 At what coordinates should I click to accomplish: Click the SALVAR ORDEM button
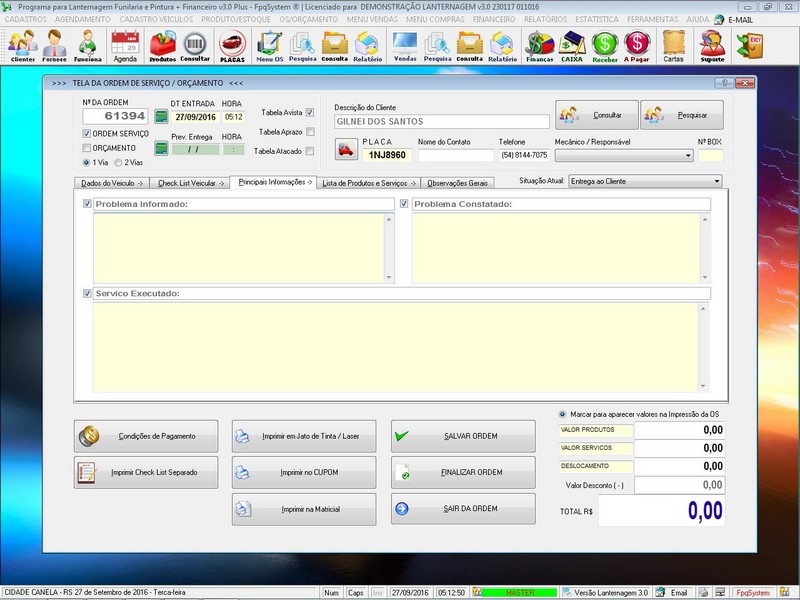tap(455, 437)
